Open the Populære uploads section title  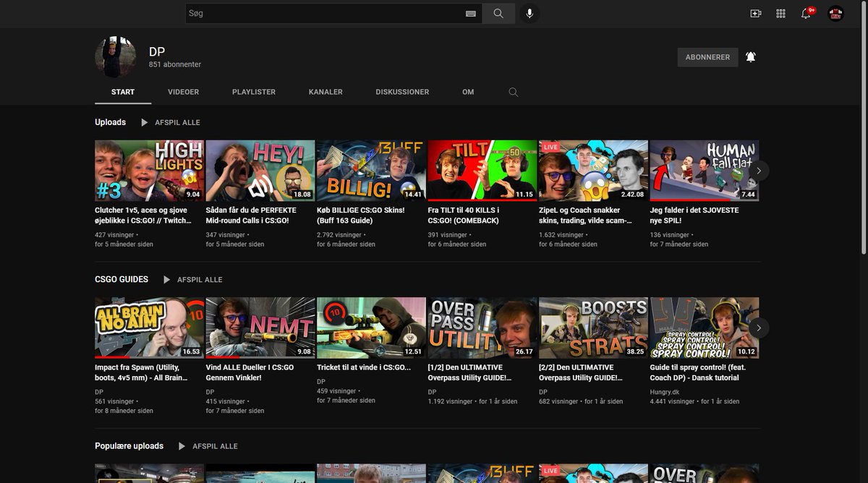(x=129, y=446)
